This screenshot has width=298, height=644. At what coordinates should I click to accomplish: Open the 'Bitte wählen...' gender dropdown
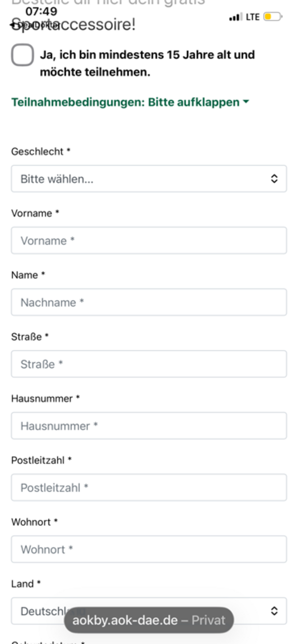click(x=149, y=178)
